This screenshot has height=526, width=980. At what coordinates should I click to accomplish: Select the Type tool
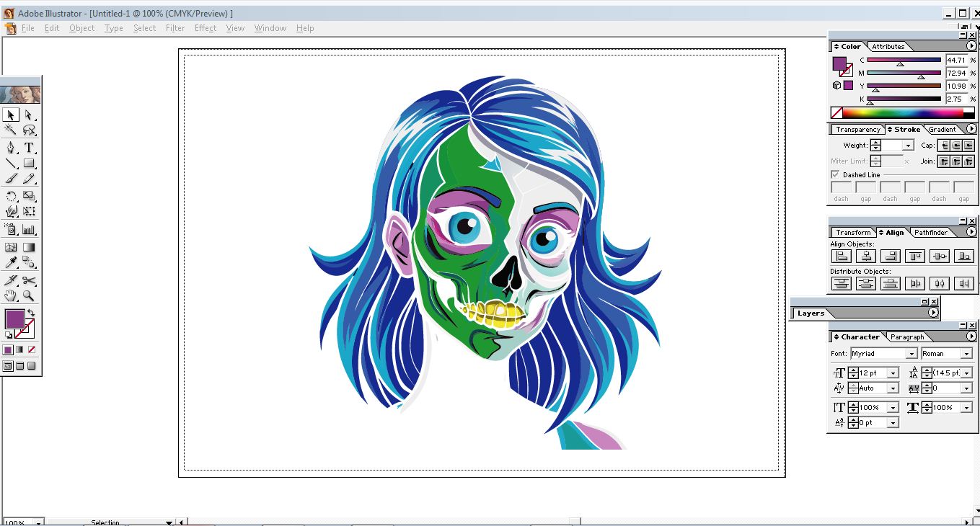pos(29,148)
